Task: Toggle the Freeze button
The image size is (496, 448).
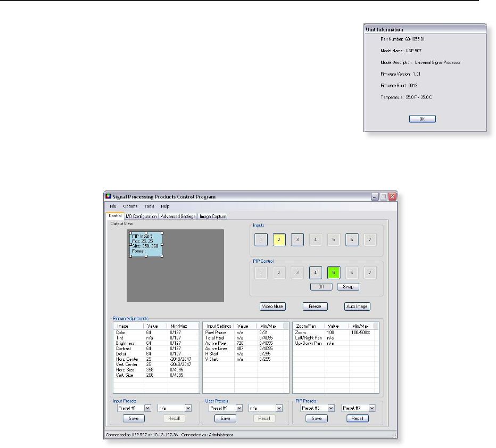Action: 315,306
